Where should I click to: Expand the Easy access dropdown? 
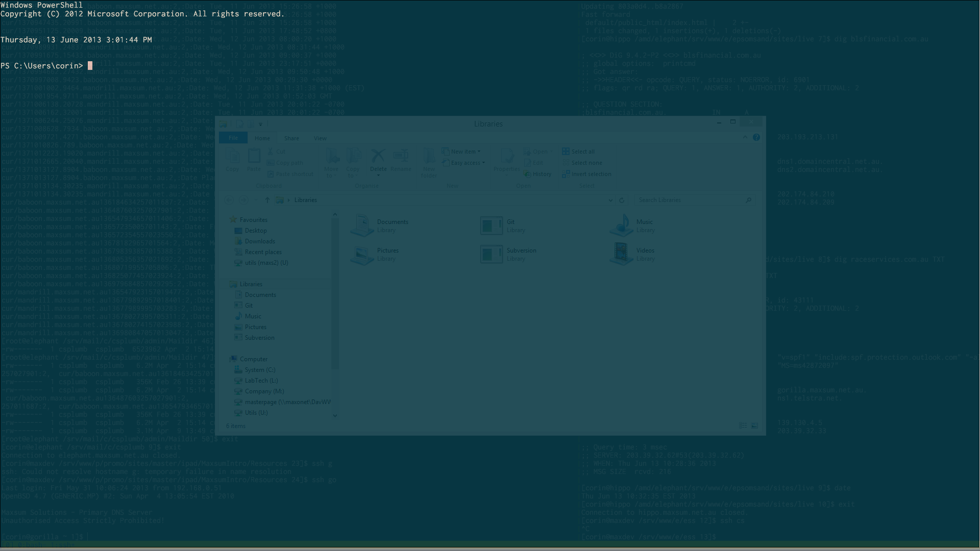463,163
